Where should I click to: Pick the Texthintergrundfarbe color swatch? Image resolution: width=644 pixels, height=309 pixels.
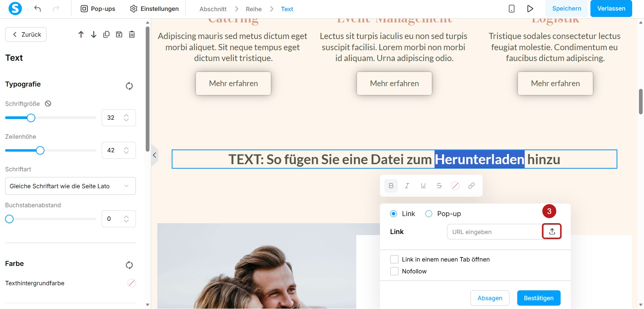pyautogui.click(x=132, y=283)
